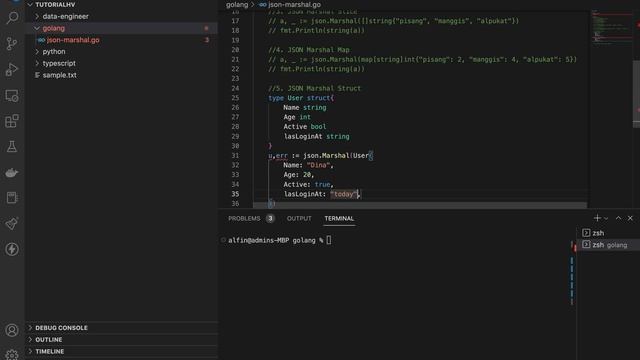Click the 'Age: 20,' line
This screenshot has height=360, width=640.
pos(299,175)
